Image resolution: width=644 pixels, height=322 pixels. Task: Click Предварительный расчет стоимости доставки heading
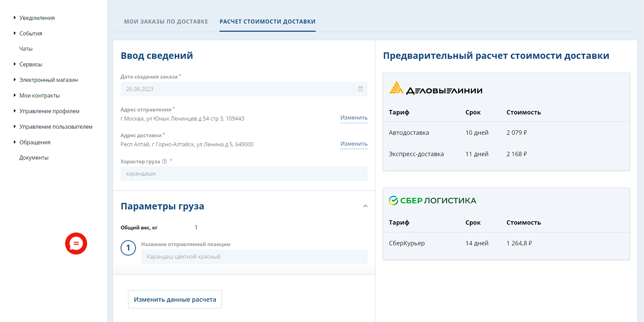[x=496, y=56]
